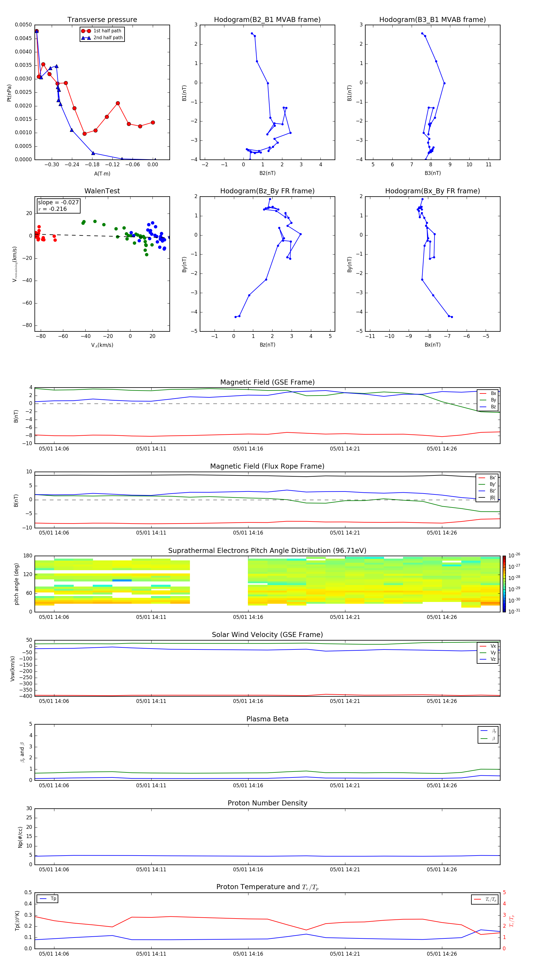Click the beta_p legend entry in Plasma Beta
The image size is (535, 980).
point(488,731)
